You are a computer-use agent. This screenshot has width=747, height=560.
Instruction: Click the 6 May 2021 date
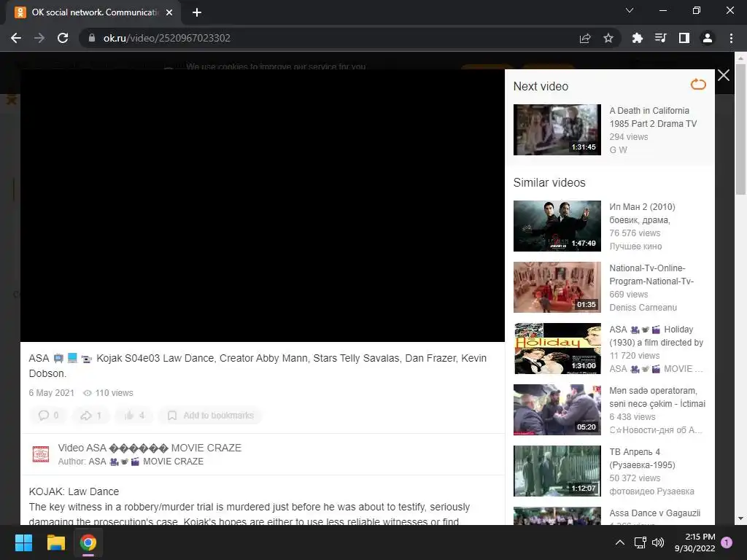pyautogui.click(x=52, y=393)
